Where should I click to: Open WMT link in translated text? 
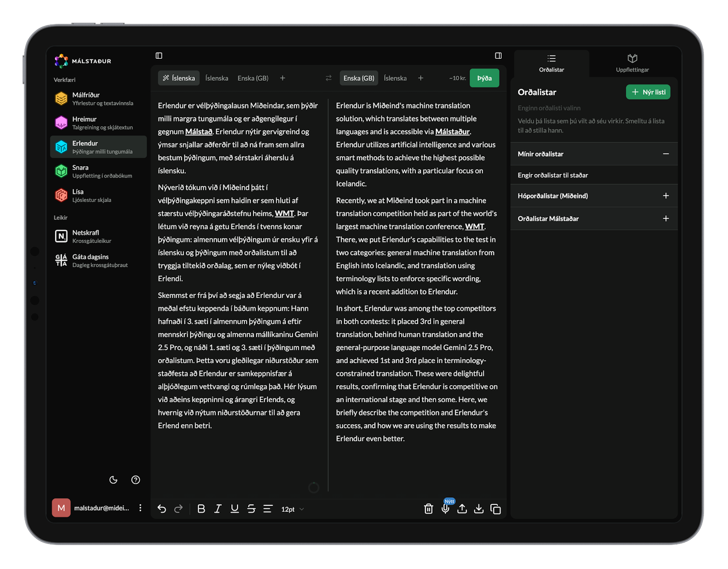pyautogui.click(x=475, y=226)
